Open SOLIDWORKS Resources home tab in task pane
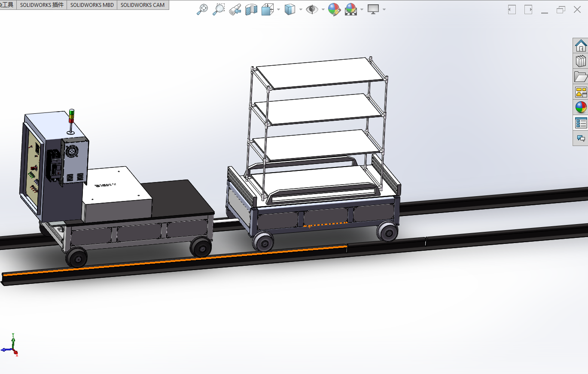Image resolution: width=588 pixels, height=374 pixels. click(581, 46)
